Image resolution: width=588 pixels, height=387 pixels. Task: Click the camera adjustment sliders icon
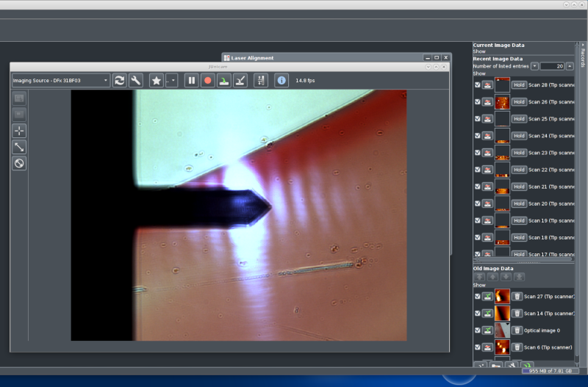261,80
